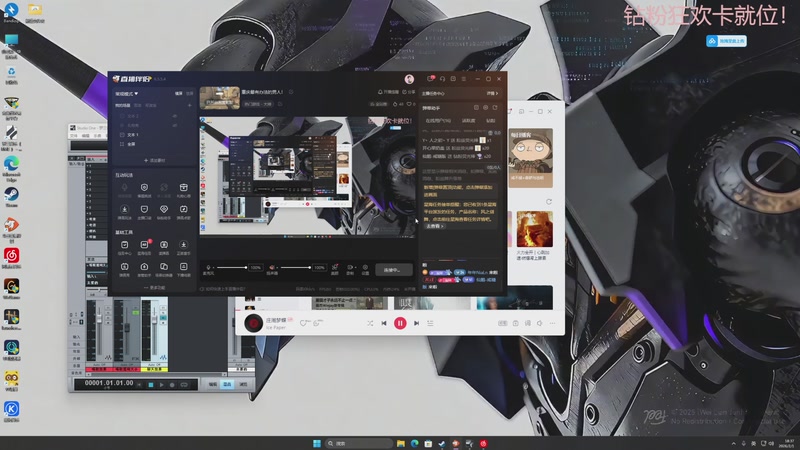This screenshot has width=800, height=450.
Task: Open the 每日推荐 card in the music app
Action: pyautogui.click(x=531, y=158)
